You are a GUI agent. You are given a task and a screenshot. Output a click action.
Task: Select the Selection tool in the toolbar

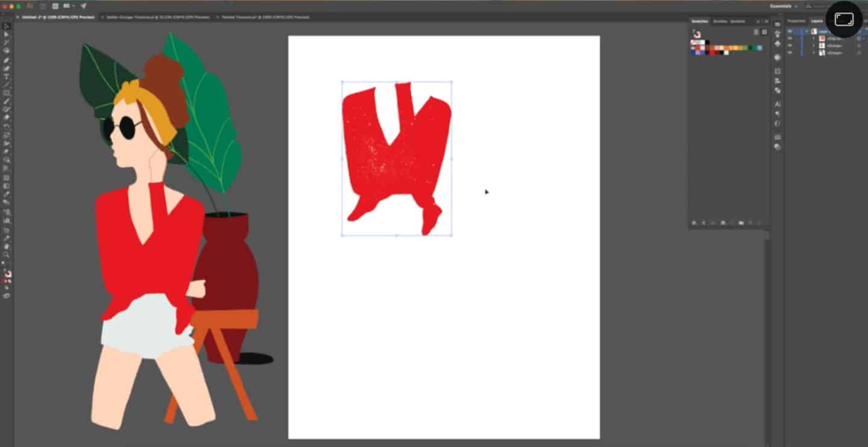(x=7, y=27)
